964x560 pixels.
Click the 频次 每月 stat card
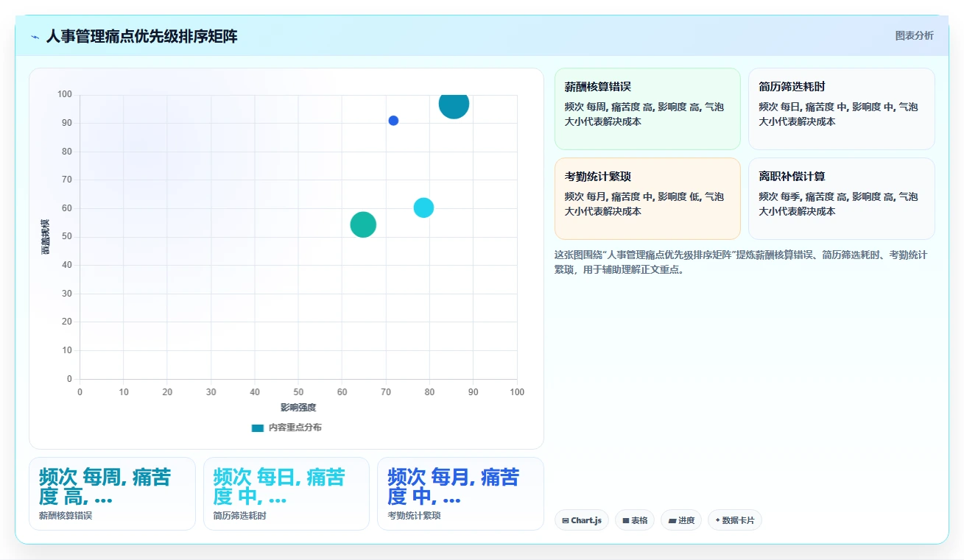460,494
